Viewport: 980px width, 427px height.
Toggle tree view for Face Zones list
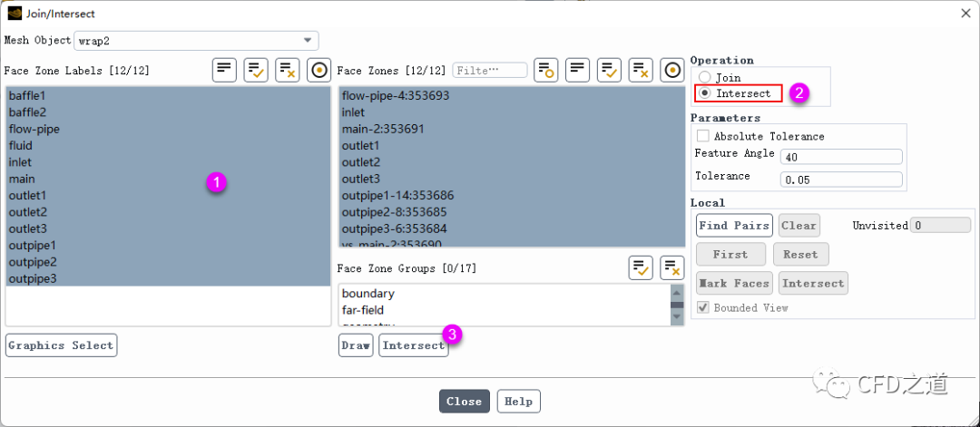[x=577, y=70]
